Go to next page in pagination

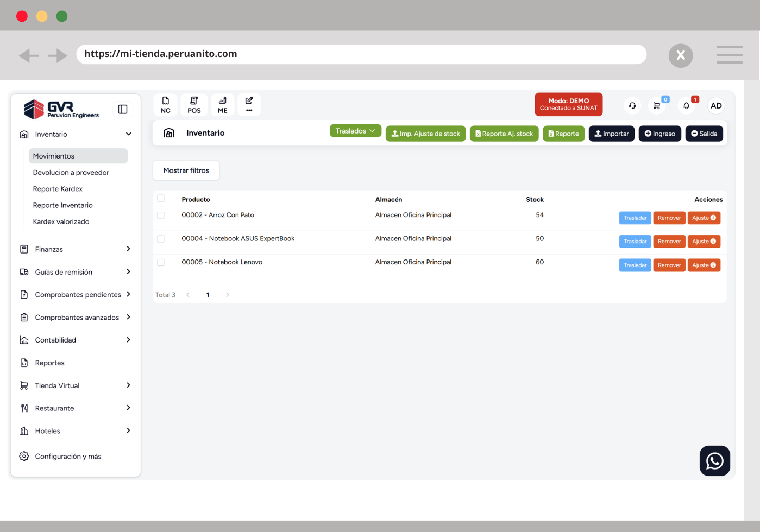point(228,295)
